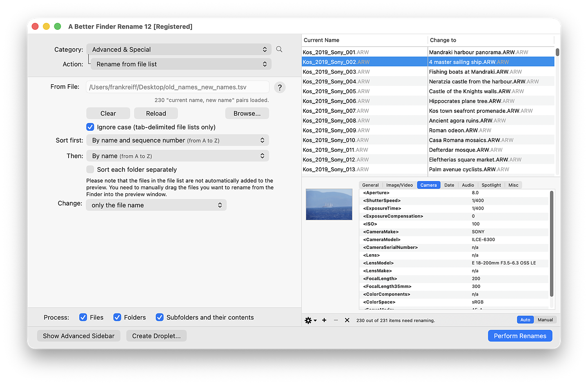Click the <ColorSpace> metadata row
Screen dimensions: 588x385
click(454, 302)
